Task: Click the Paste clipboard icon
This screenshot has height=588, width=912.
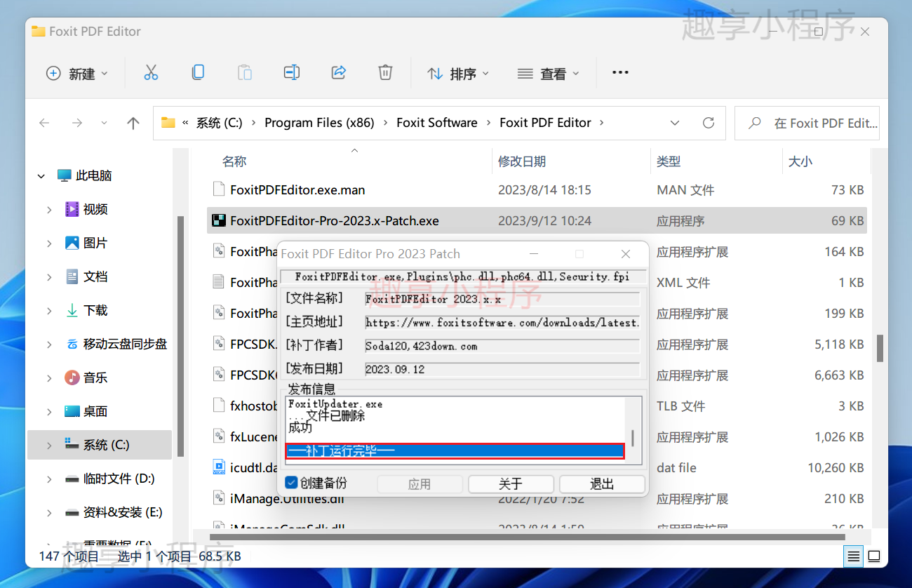Action: [x=245, y=72]
